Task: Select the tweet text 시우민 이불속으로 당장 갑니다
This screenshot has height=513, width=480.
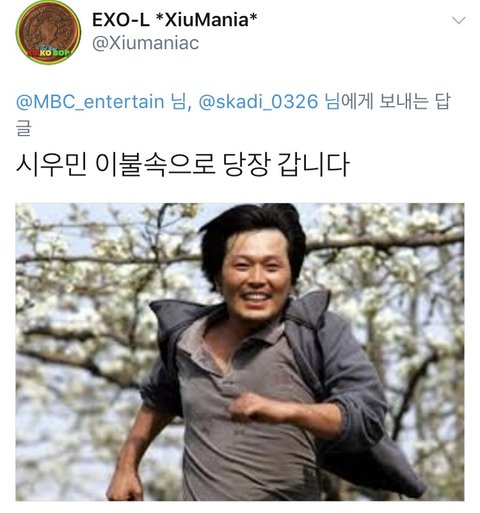Action: [182, 164]
